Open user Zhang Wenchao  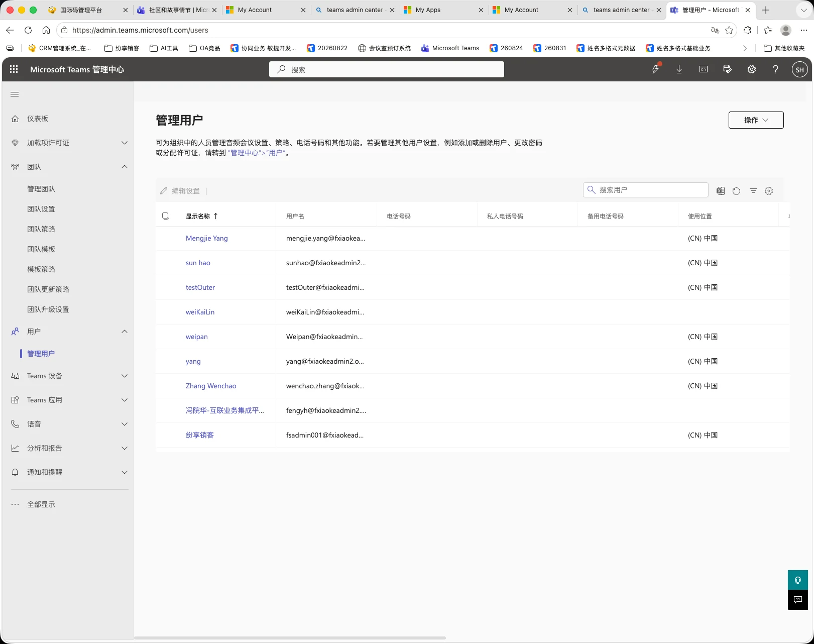tap(211, 386)
